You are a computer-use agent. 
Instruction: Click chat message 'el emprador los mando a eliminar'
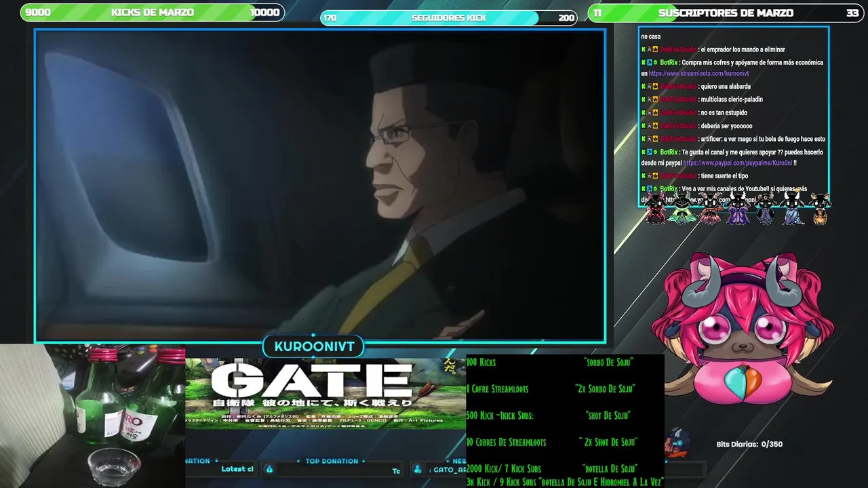pyautogui.click(x=743, y=49)
